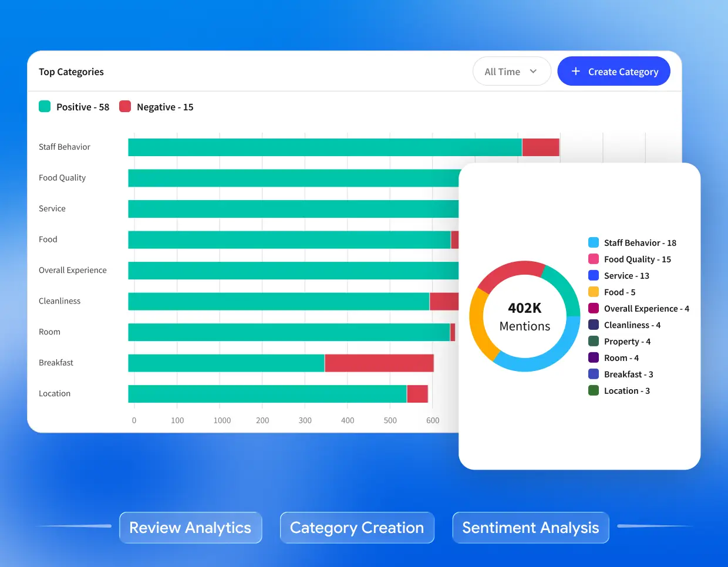728x567 pixels.
Task: Click the Breakfast positive green bar
Action: tap(226, 363)
